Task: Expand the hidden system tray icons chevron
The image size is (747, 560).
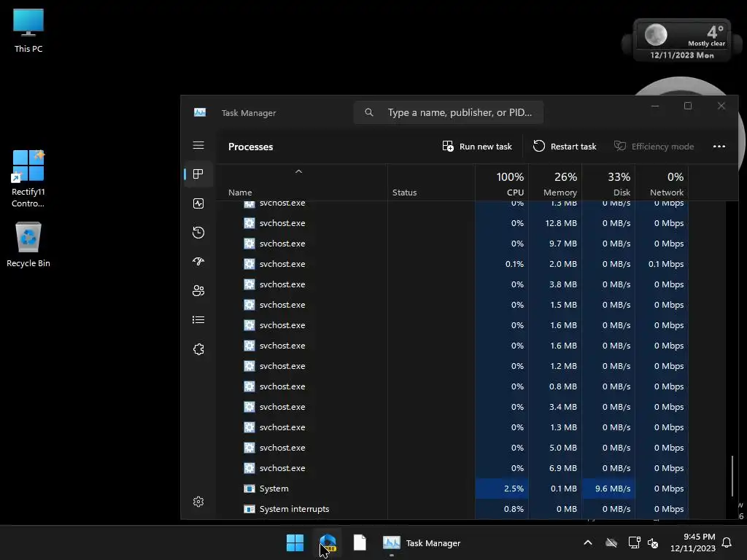Action: click(x=588, y=542)
